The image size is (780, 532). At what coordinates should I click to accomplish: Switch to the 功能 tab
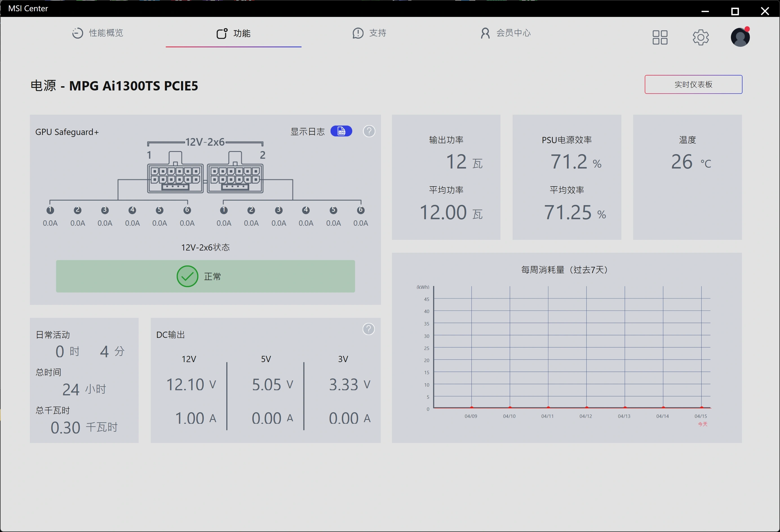[x=233, y=33]
